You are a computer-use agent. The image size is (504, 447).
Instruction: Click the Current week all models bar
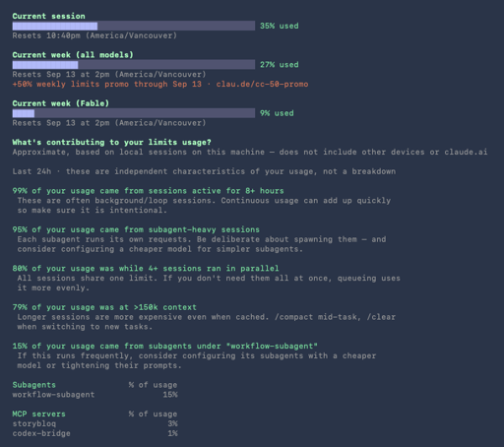(134, 65)
